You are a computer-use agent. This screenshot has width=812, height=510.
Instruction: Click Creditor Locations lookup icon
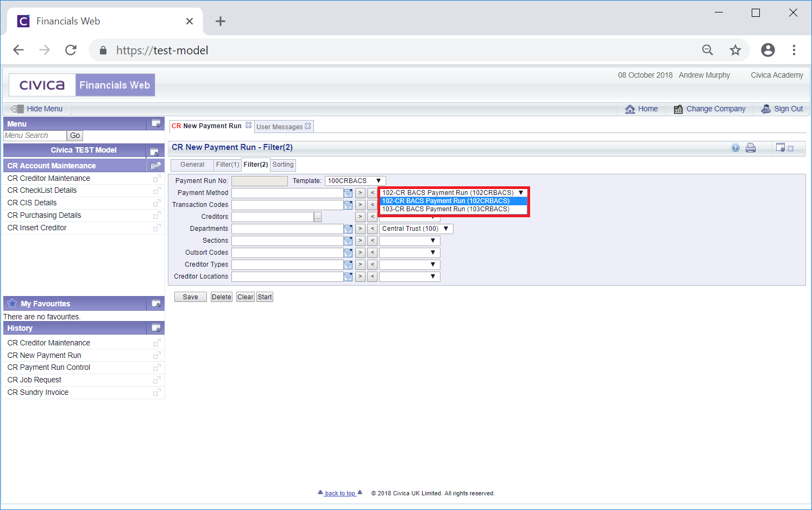(348, 276)
